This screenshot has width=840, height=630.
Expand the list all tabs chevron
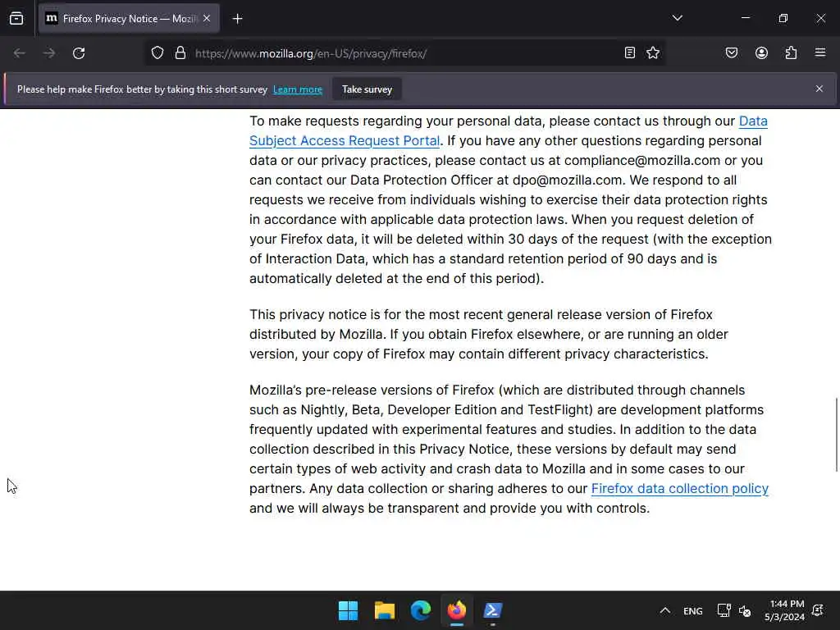coord(677,18)
